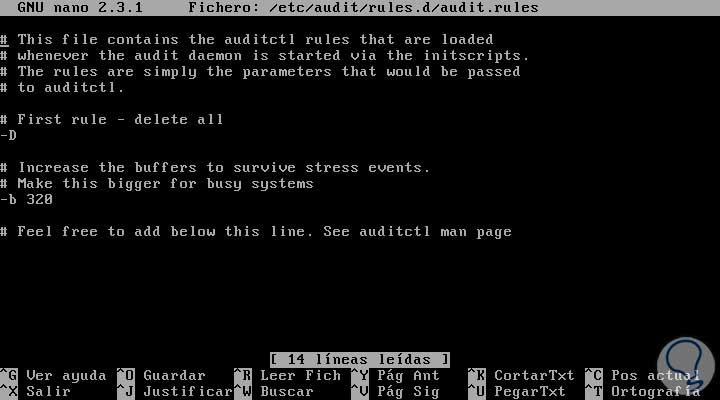Click the file path in nano title bar
The height and width of the screenshot is (400, 720).
(x=404, y=8)
